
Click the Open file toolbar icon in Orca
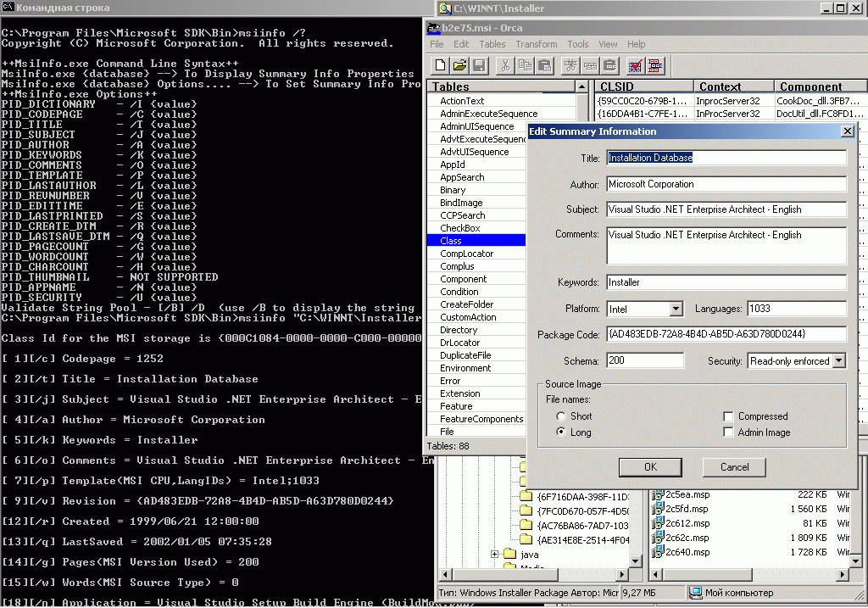point(459,66)
